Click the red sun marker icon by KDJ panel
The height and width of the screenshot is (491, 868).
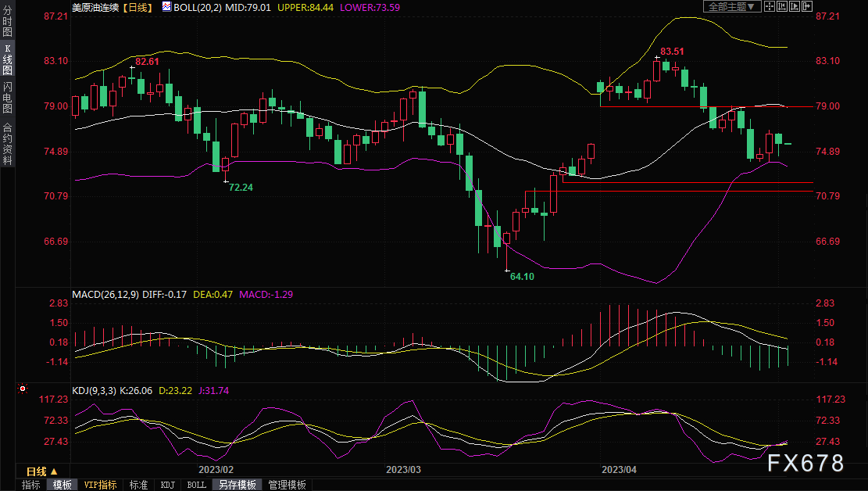pos(22,389)
